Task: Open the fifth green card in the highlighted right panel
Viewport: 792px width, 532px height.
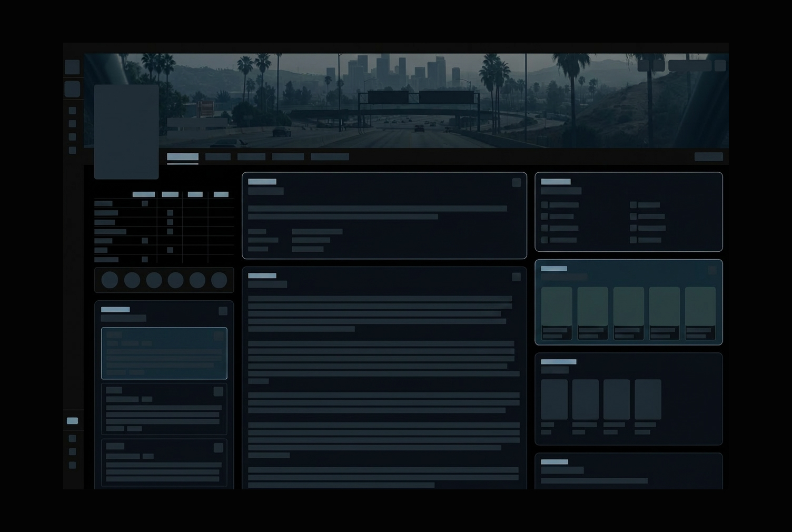Action: tap(700, 313)
